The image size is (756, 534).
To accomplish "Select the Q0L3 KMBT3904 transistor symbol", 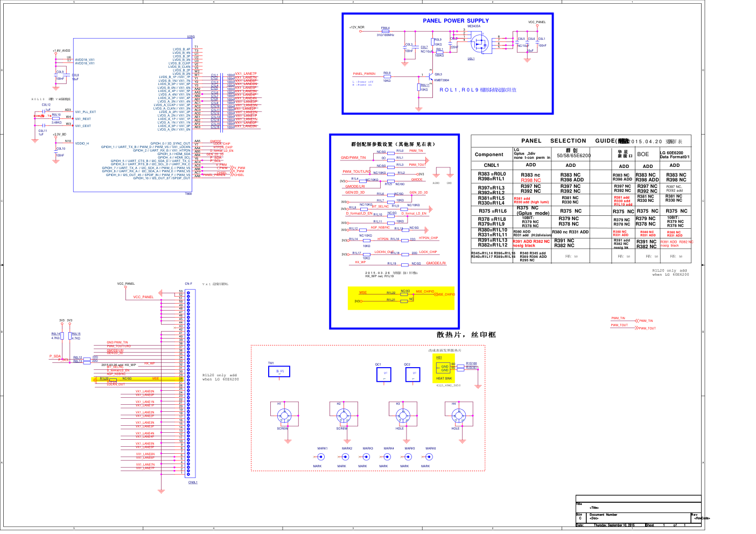I will (430, 76).
